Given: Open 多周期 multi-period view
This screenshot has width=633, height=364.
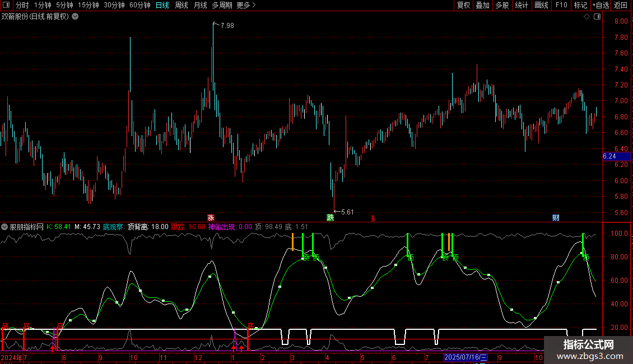Looking at the screenshot, I should point(222,5).
